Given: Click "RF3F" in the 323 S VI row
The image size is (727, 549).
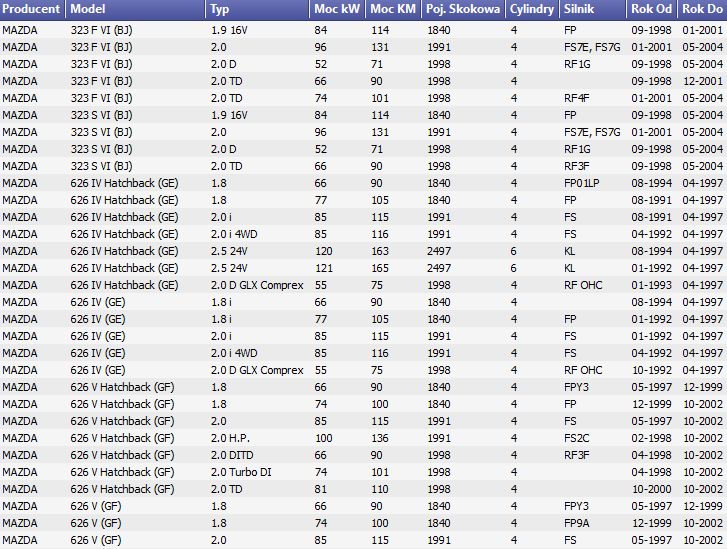Looking at the screenshot, I should [x=576, y=166].
